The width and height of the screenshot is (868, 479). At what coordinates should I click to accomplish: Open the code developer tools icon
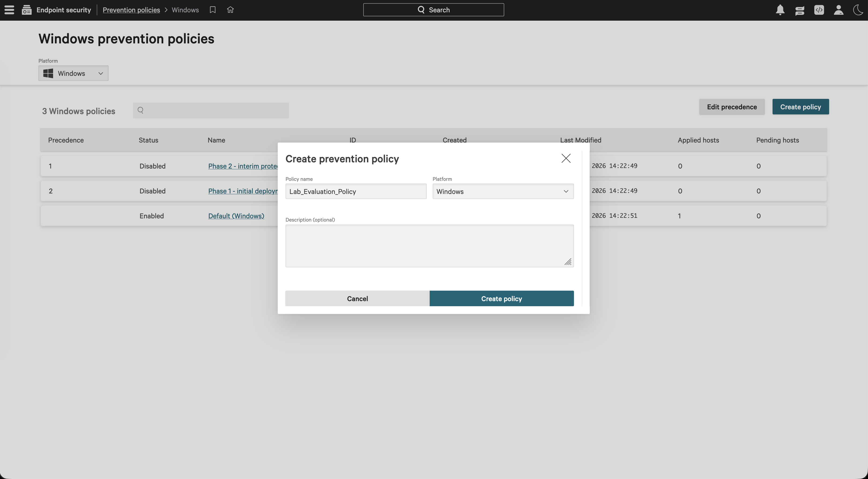pos(819,10)
